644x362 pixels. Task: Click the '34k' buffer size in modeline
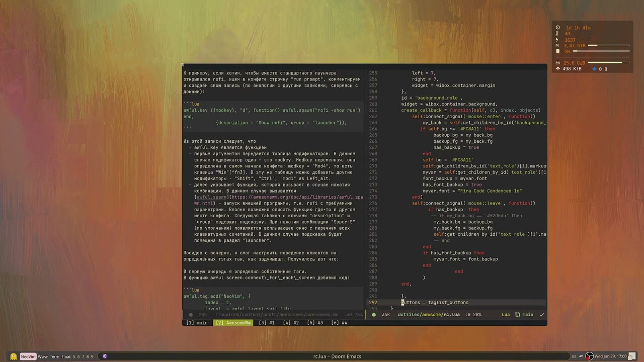386,315
